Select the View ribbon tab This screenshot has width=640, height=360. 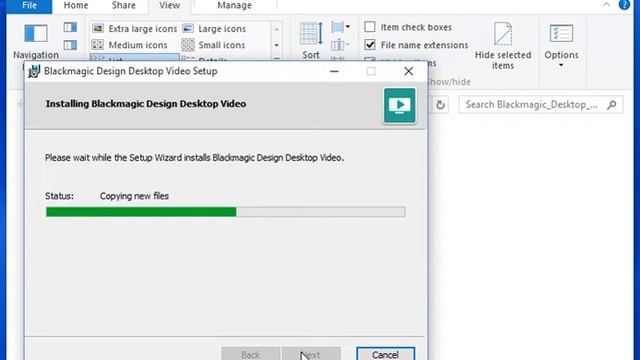tap(169, 6)
